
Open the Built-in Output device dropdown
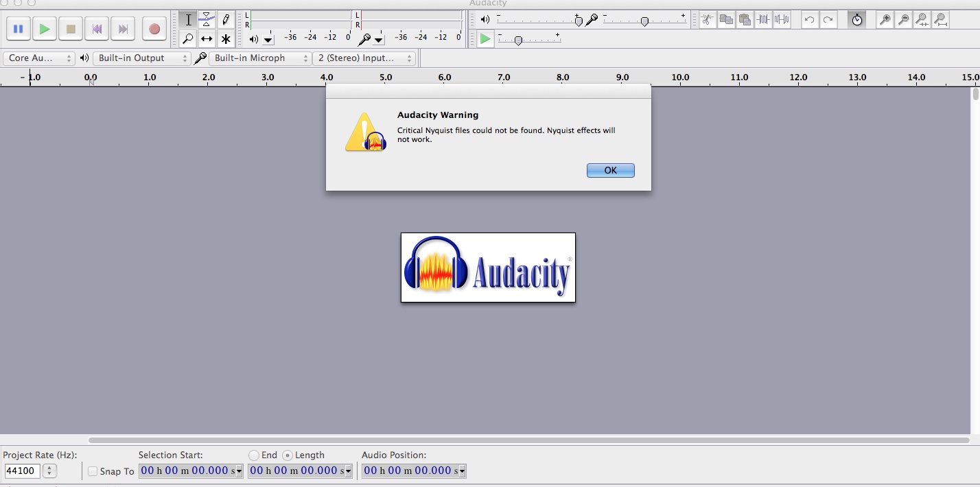point(141,58)
